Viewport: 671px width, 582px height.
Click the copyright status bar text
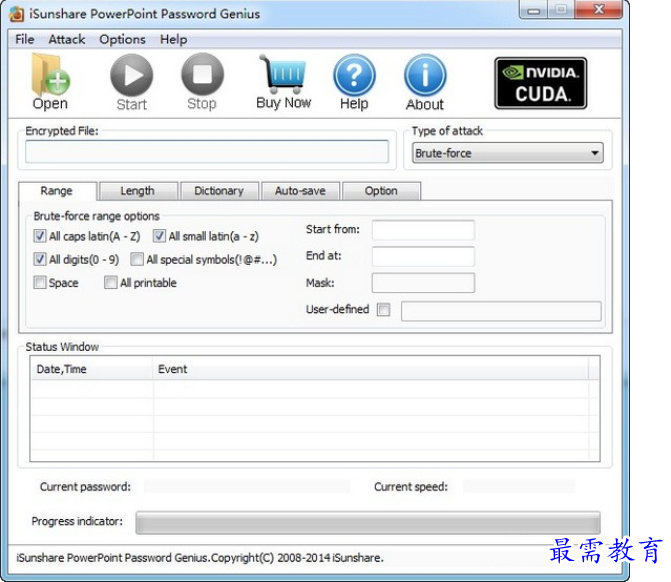pos(200,558)
